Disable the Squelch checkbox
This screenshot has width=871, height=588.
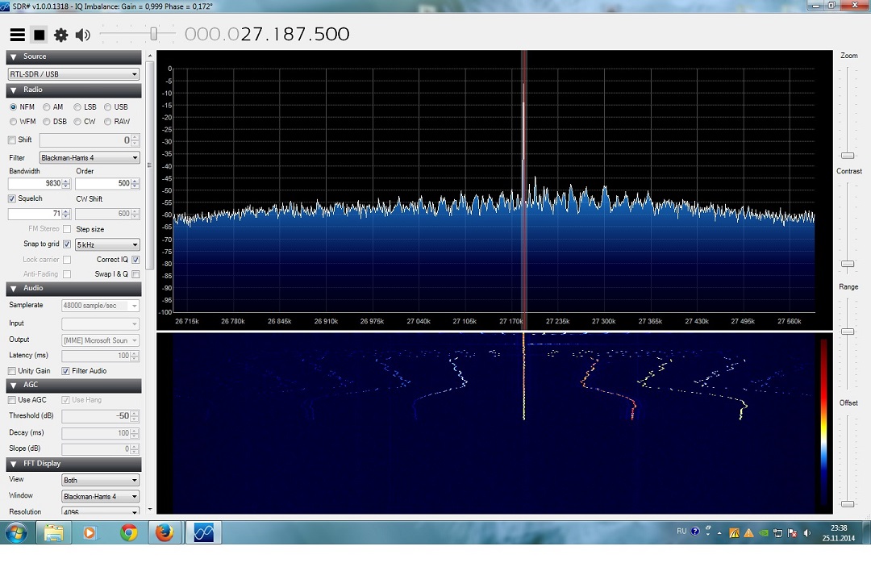click(12, 198)
